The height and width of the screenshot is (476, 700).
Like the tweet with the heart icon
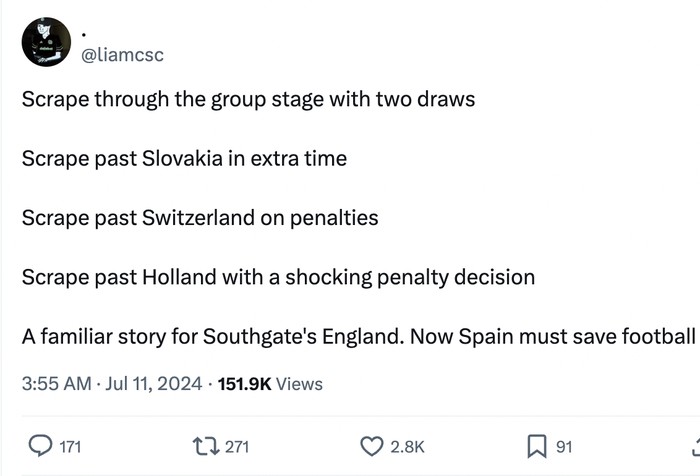pos(371,446)
